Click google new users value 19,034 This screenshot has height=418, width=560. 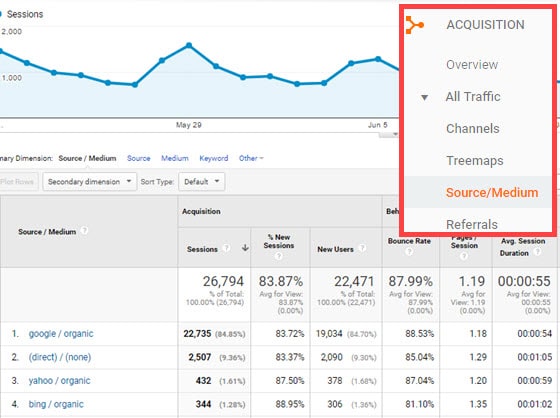pyautogui.click(x=329, y=334)
